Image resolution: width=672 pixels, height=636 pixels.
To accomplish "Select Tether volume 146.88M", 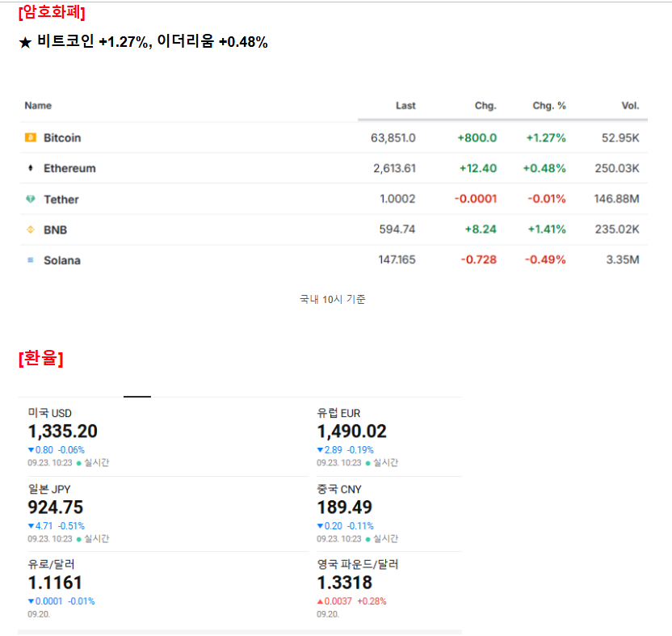I will tap(616, 199).
